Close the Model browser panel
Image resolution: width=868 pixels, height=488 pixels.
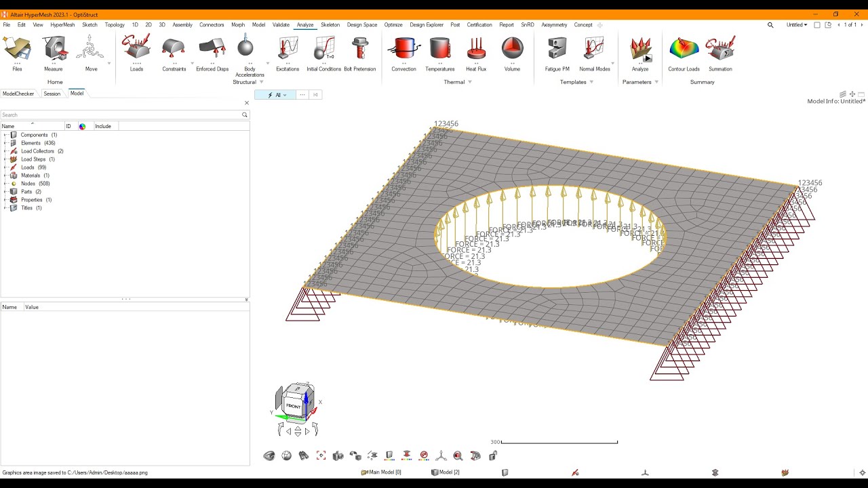pyautogui.click(x=247, y=103)
